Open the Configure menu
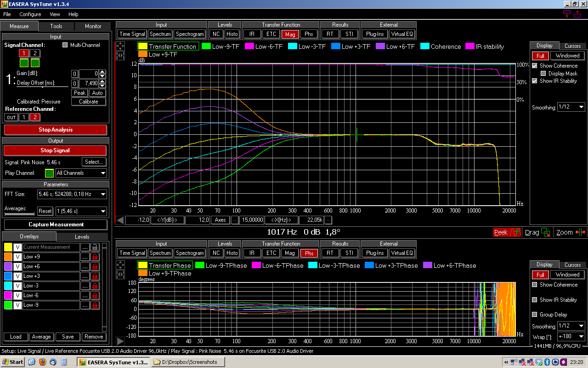This screenshot has width=588, height=368. [x=30, y=14]
